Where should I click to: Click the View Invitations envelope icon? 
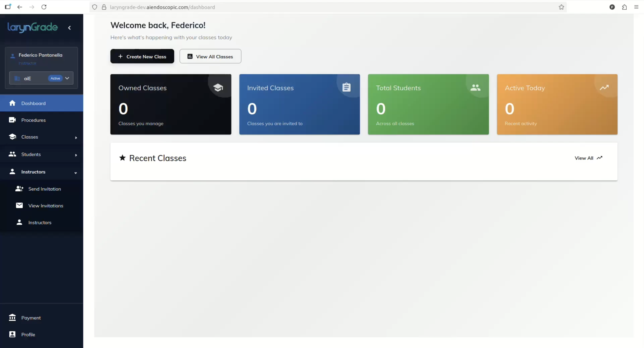pos(19,206)
